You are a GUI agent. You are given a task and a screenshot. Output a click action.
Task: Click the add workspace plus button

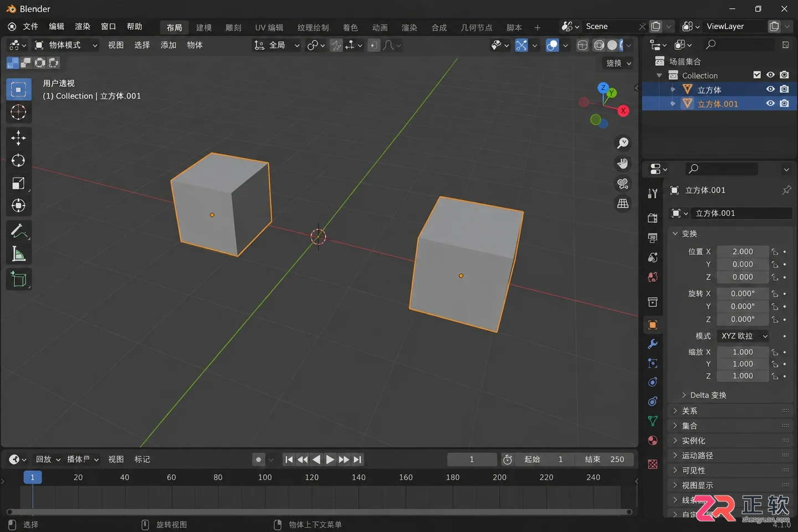[537, 28]
